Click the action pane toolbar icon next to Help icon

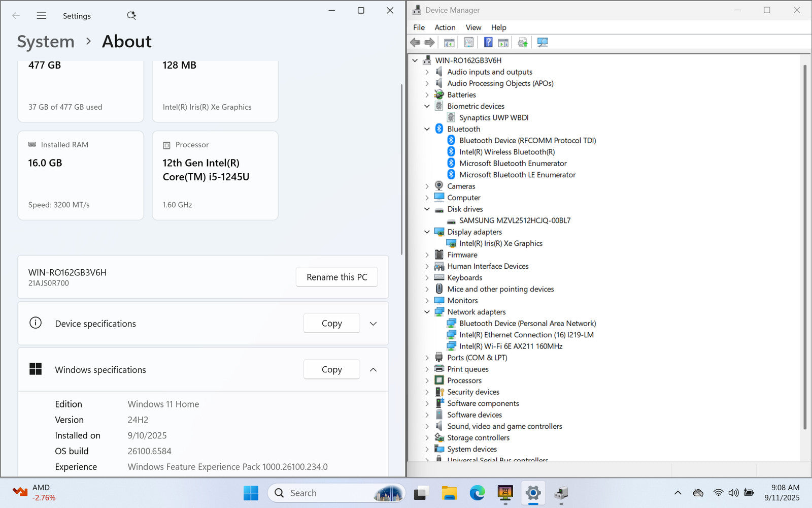[x=503, y=42]
